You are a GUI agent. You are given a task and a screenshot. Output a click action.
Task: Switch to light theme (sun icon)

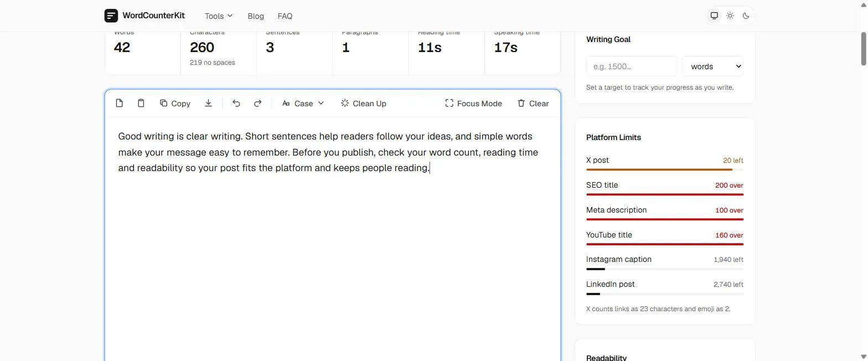tap(730, 16)
